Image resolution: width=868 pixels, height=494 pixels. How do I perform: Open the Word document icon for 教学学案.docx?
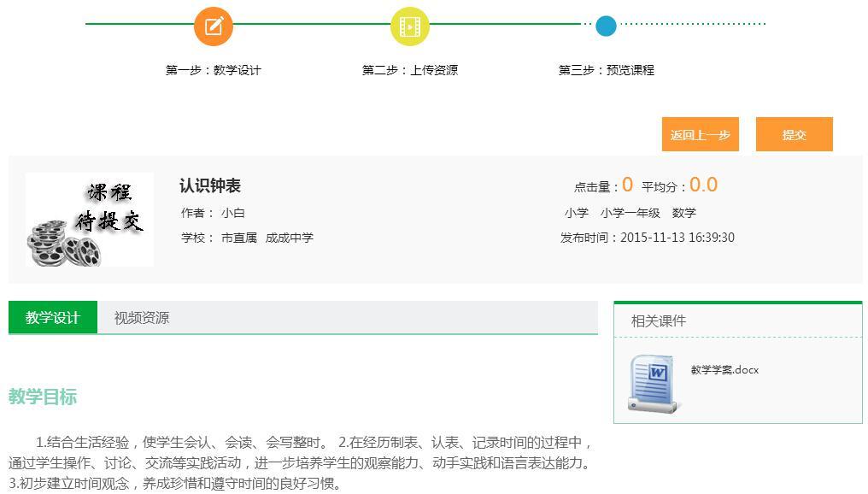pyautogui.click(x=654, y=383)
